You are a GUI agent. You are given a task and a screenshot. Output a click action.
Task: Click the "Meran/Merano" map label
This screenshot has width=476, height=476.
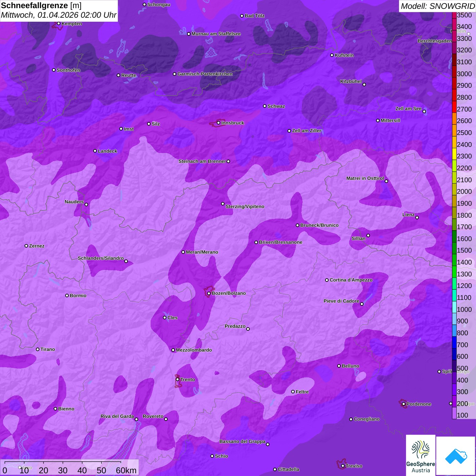(202, 252)
